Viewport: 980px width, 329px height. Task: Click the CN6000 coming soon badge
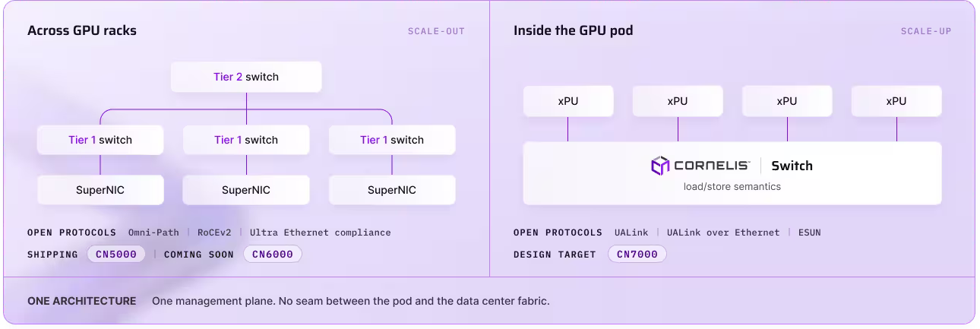click(x=273, y=255)
